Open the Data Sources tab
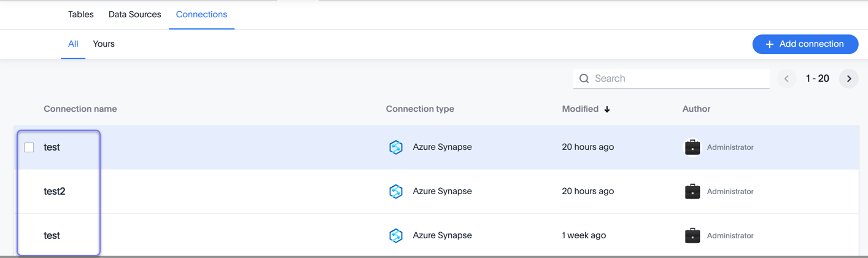Viewport: 868px width, 258px height. point(134,14)
